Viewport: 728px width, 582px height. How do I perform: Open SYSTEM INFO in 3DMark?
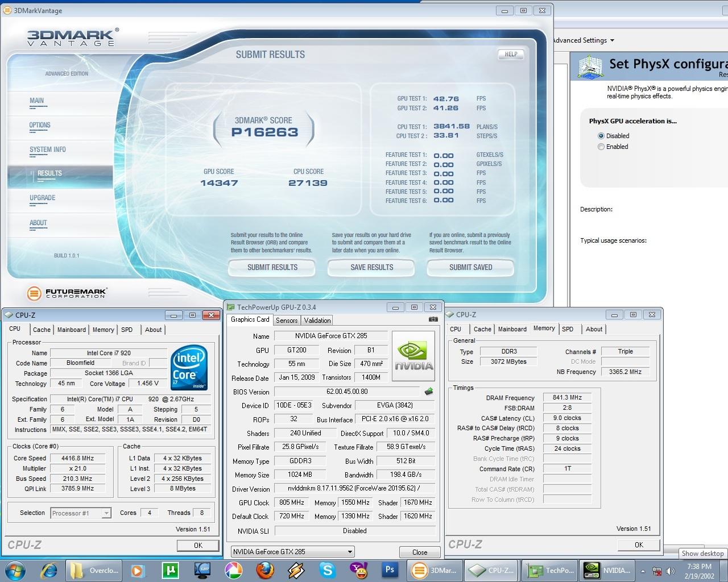tap(48, 149)
